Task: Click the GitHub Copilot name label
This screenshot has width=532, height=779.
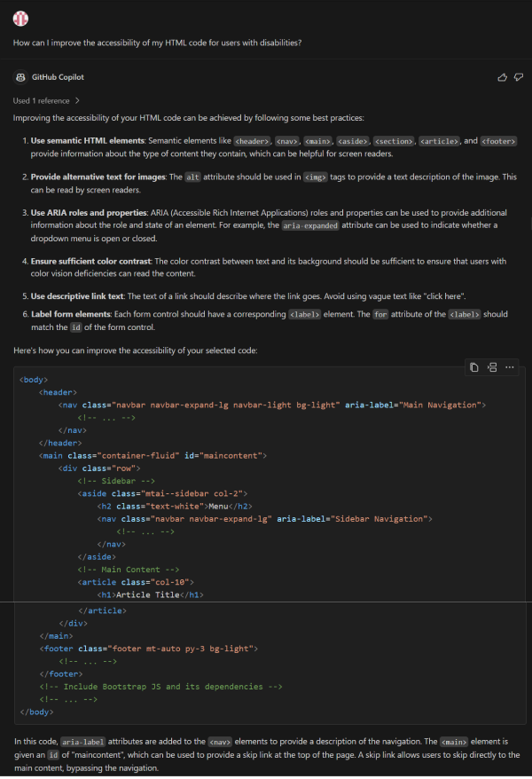Action: [58, 77]
